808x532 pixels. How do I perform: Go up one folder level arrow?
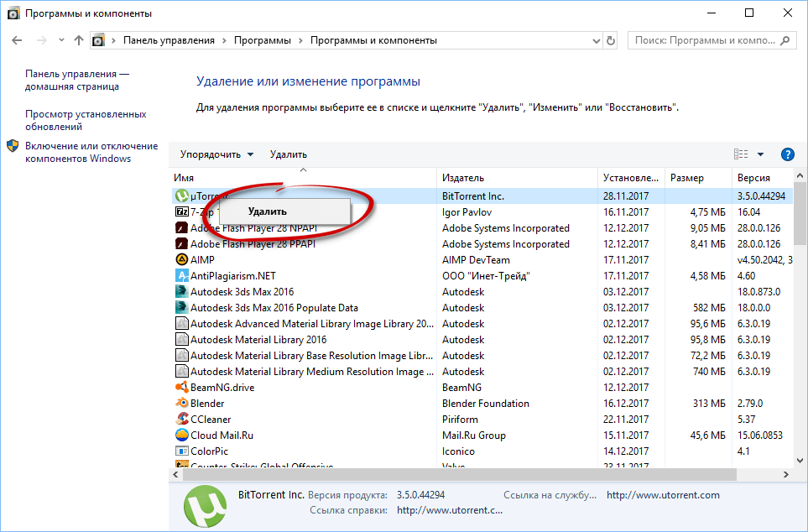pyautogui.click(x=79, y=40)
